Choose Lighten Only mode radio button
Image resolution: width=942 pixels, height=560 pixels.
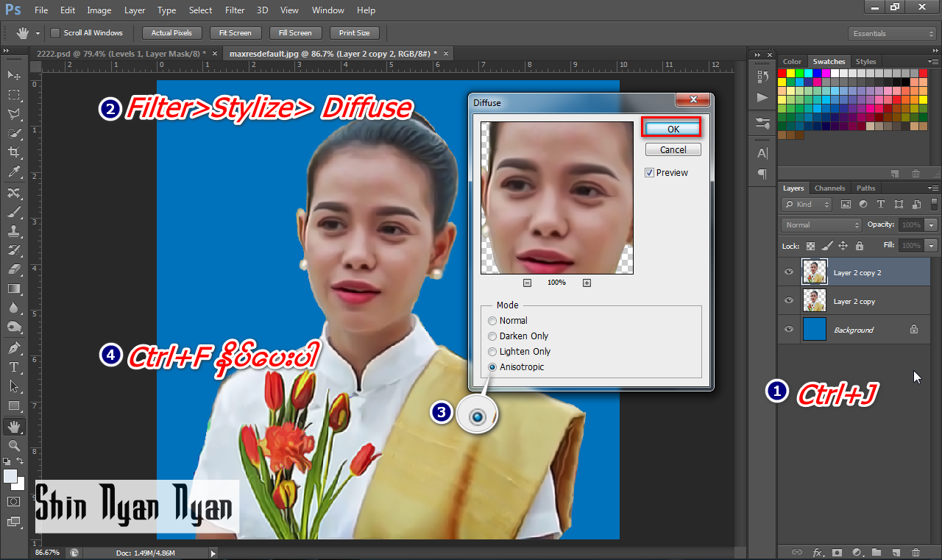(492, 352)
